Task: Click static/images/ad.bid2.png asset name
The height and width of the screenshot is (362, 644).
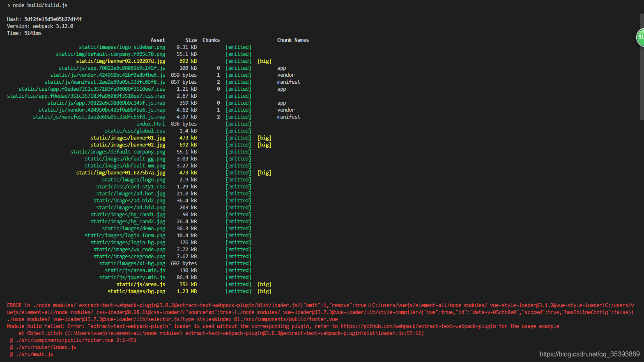Action: (129, 201)
